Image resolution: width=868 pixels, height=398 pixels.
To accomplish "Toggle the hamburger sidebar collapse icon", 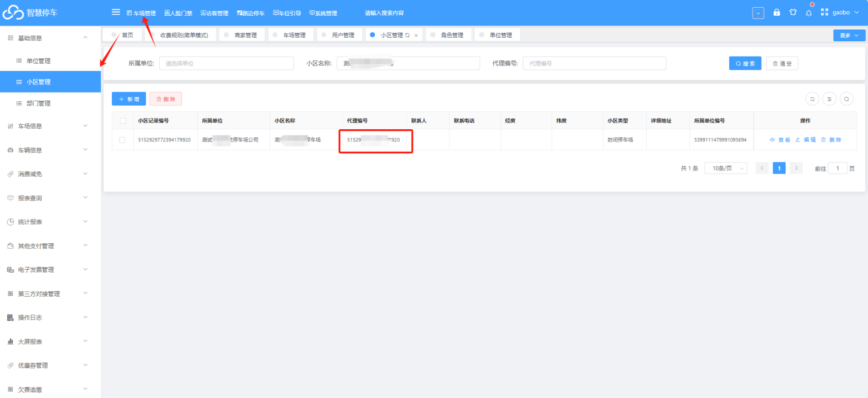I will tap(116, 12).
